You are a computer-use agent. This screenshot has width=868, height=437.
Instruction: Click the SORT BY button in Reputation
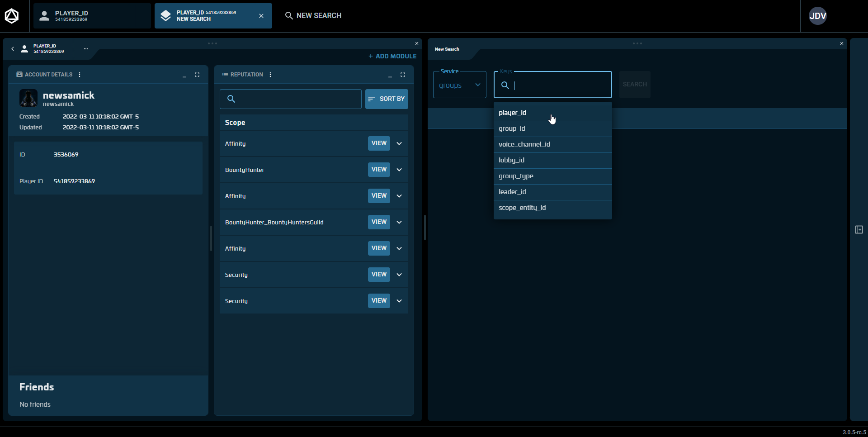tap(387, 99)
